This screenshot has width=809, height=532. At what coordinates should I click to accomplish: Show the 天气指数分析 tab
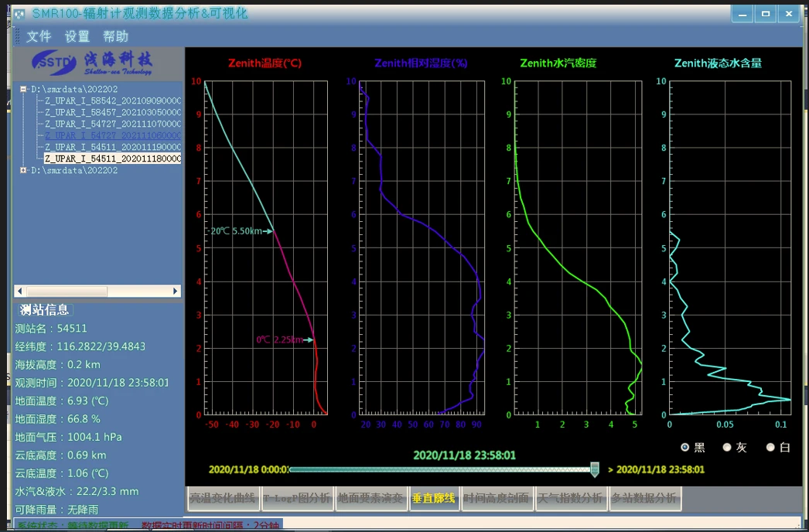(570, 499)
